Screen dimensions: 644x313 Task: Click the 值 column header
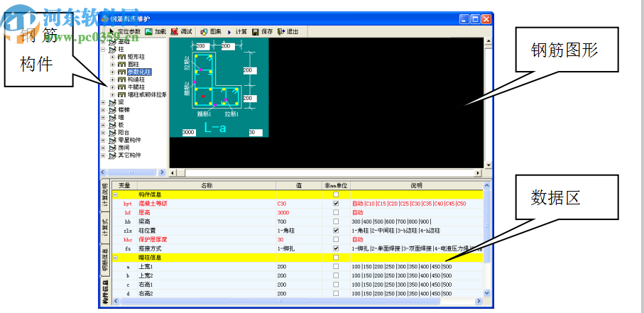(299, 186)
